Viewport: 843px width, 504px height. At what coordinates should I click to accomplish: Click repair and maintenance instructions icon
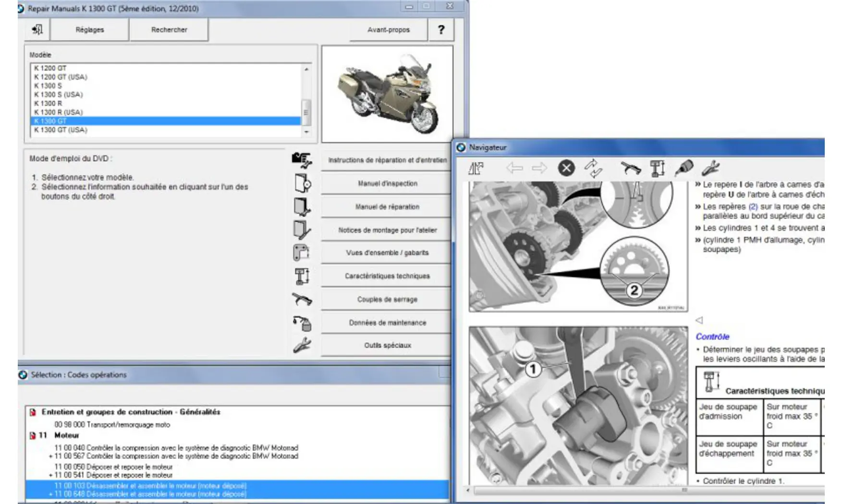tap(302, 160)
